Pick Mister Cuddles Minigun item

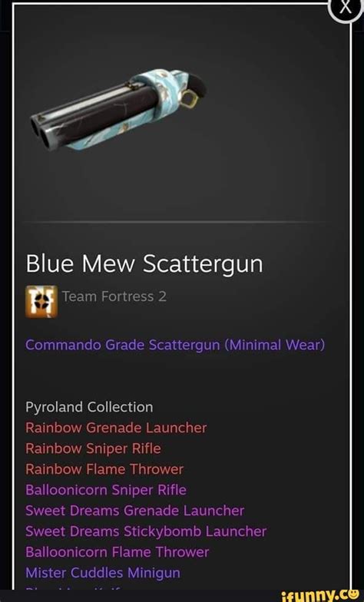click(103, 573)
